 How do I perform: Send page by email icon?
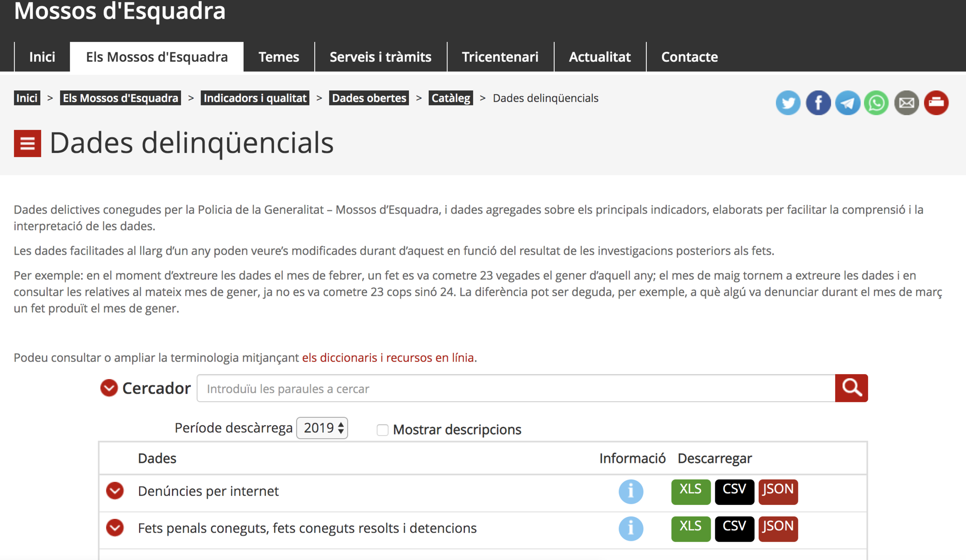click(906, 102)
